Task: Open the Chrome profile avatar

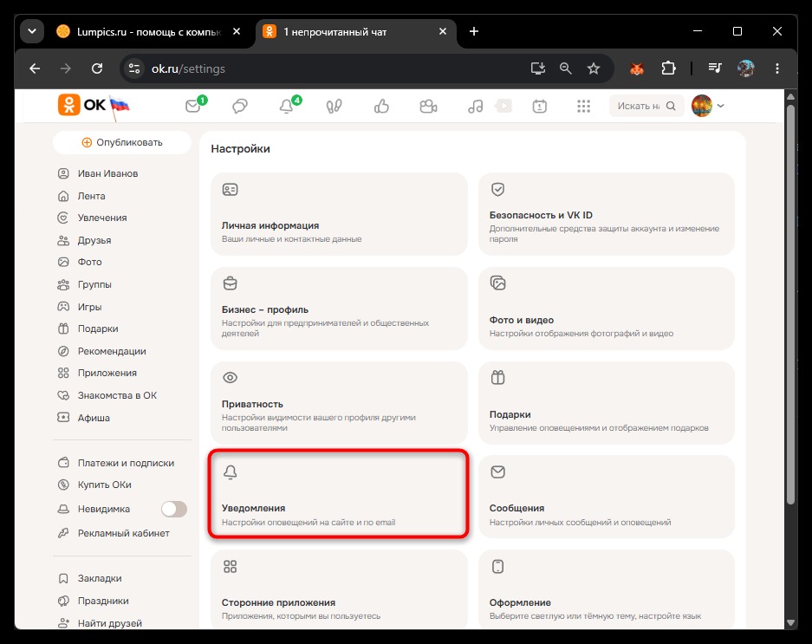Action: click(x=746, y=68)
